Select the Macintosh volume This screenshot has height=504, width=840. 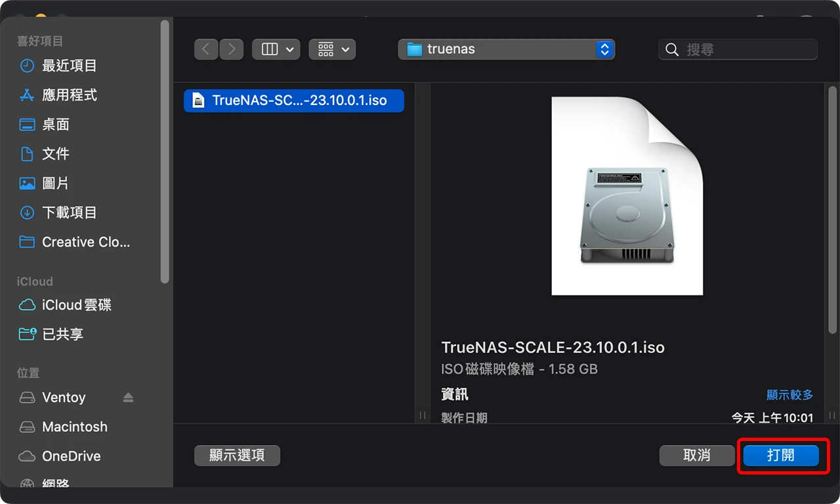pos(71,427)
